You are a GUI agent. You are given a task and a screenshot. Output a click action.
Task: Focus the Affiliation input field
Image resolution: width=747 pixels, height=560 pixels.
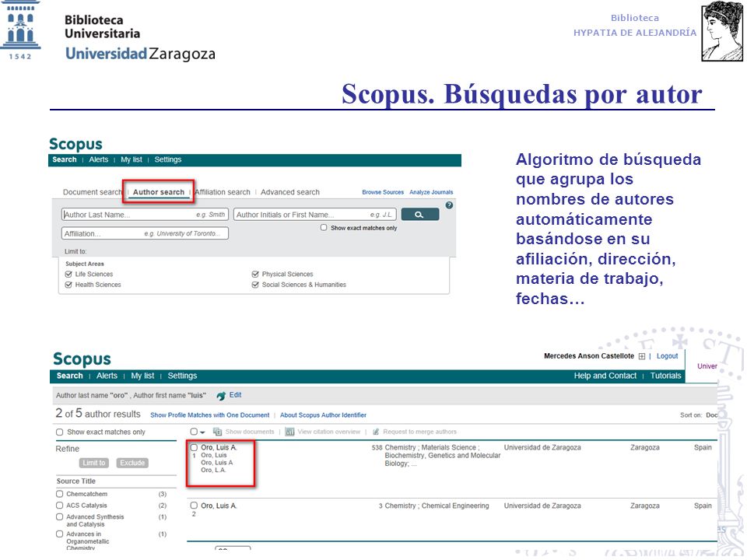(x=145, y=234)
